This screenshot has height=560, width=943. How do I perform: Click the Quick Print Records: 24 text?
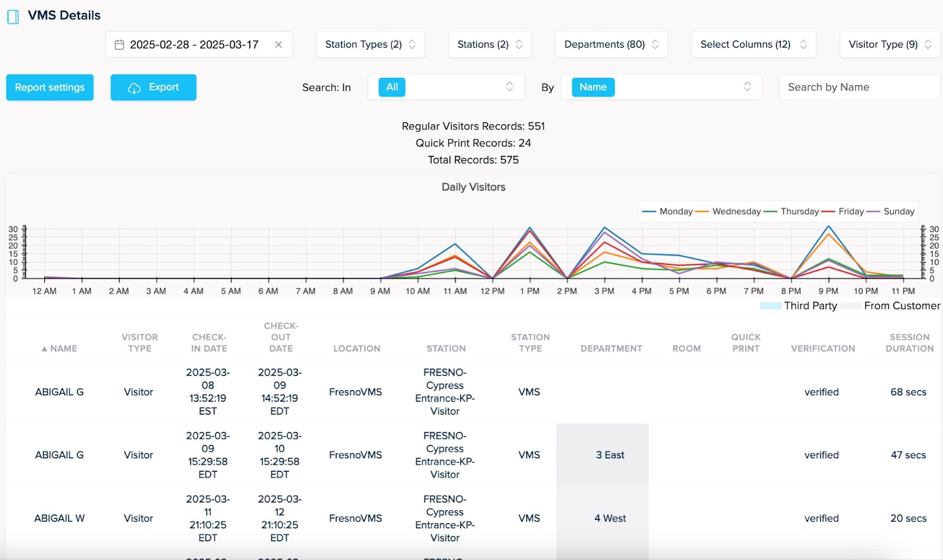(x=473, y=143)
